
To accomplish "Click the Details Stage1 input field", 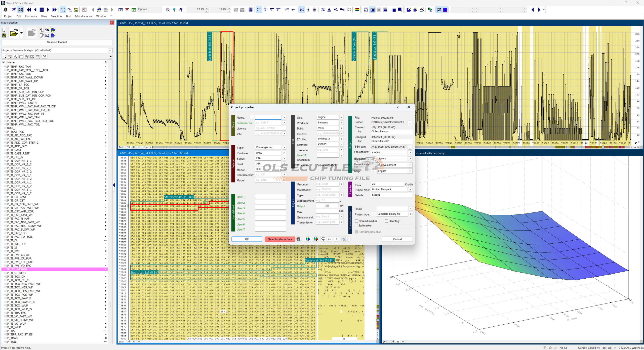I will (x=391, y=195).
